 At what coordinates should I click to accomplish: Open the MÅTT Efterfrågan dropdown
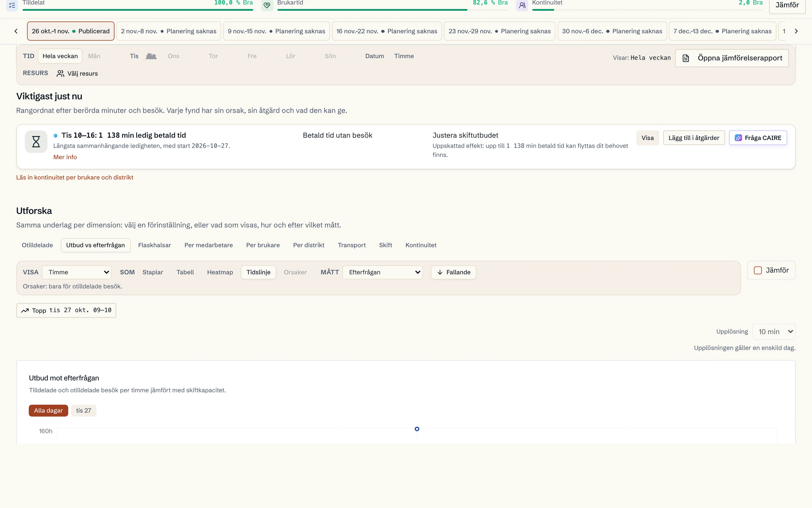click(x=383, y=272)
